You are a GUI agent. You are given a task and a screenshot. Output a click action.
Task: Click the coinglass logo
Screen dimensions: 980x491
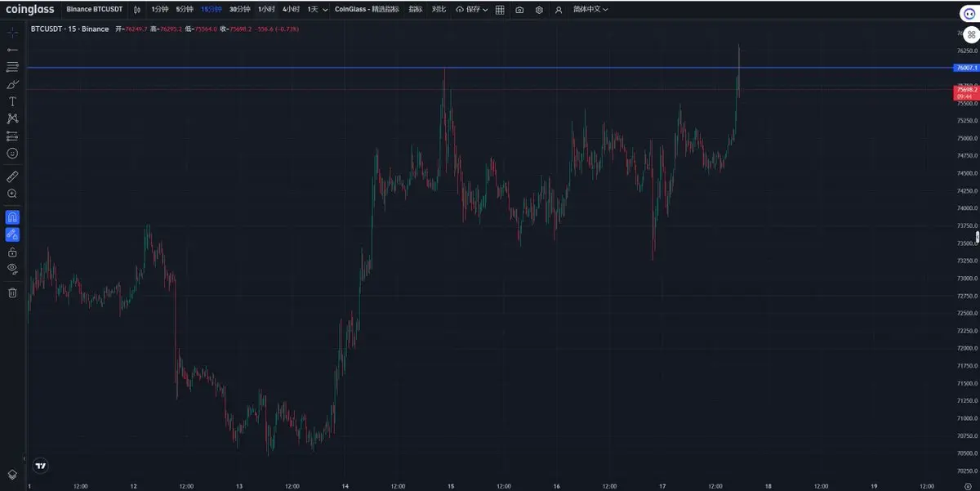click(30, 10)
